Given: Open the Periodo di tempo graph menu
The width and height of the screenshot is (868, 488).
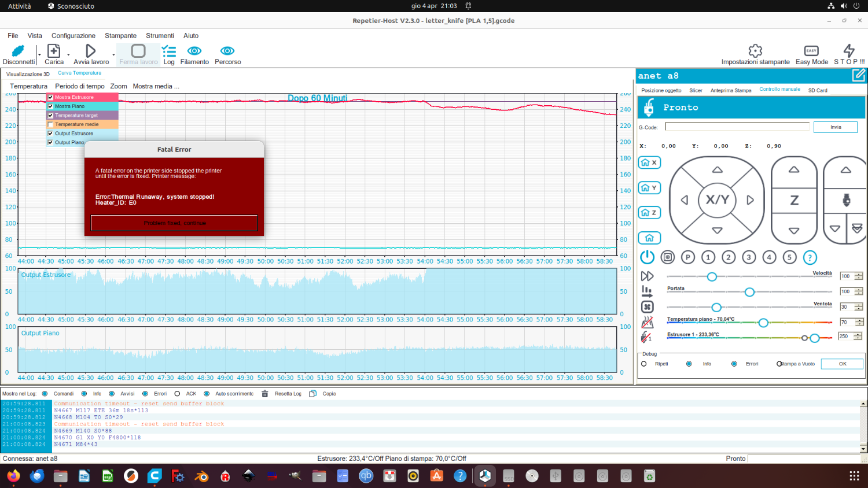Looking at the screenshot, I should click(80, 86).
